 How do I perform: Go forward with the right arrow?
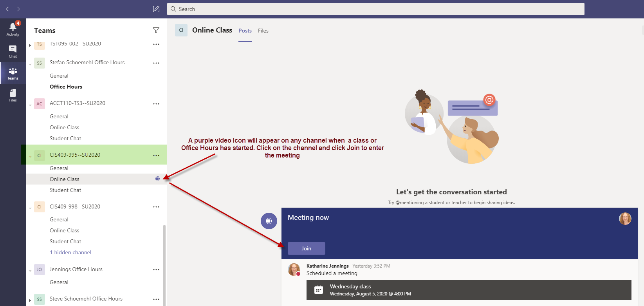tap(18, 9)
